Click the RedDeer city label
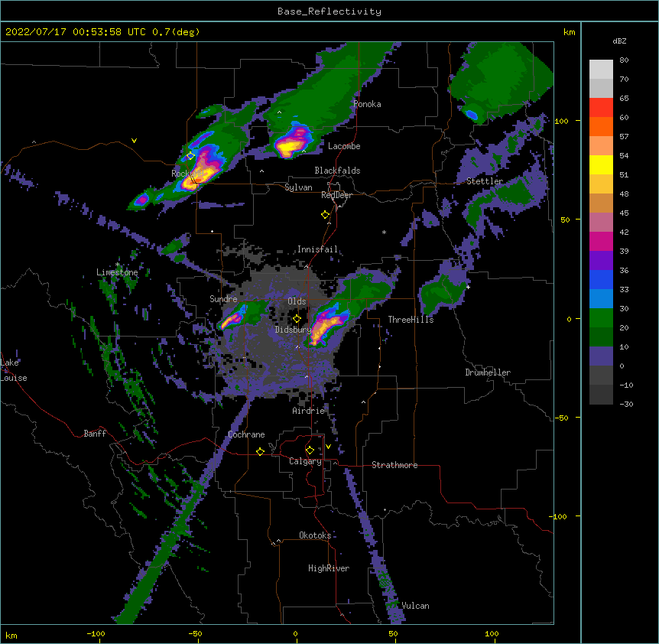This screenshot has height=644, width=659. pos(336,195)
